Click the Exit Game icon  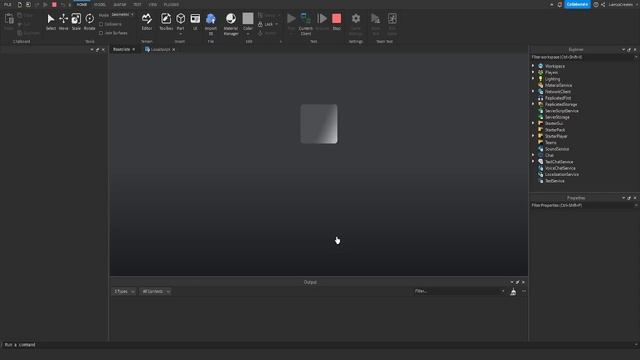(x=392, y=19)
